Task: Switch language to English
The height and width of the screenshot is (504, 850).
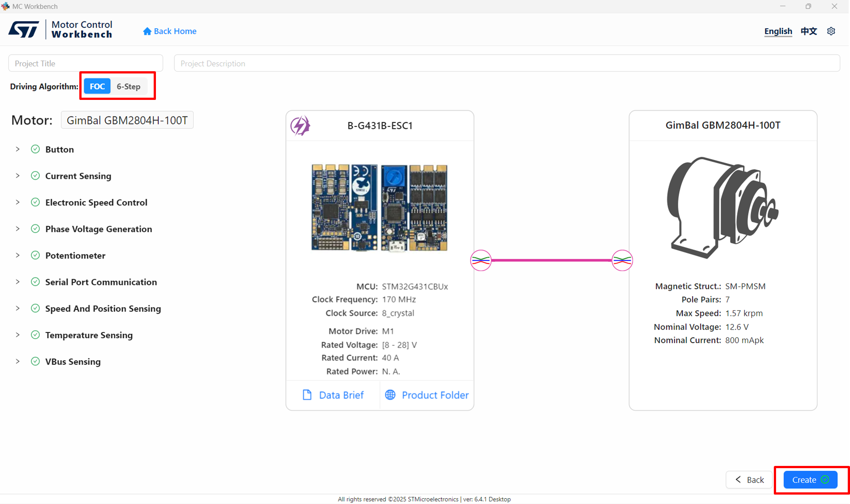Action: point(778,31)
